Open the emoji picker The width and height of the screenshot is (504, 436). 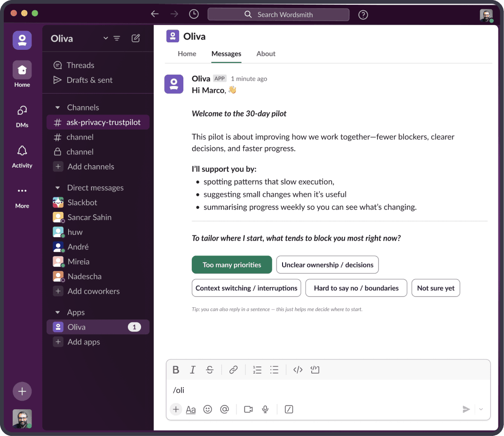207,409
